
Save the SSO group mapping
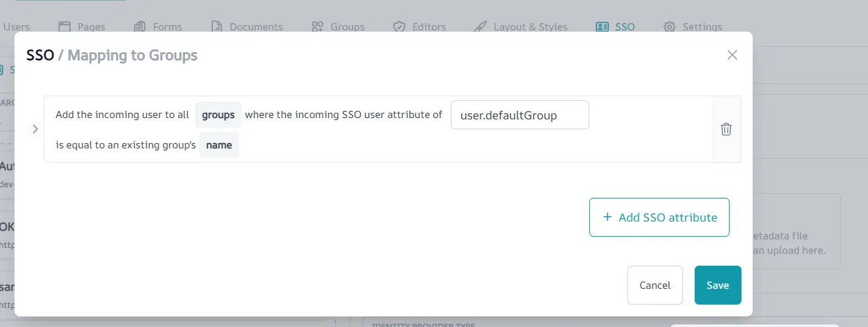click(718, 285)
